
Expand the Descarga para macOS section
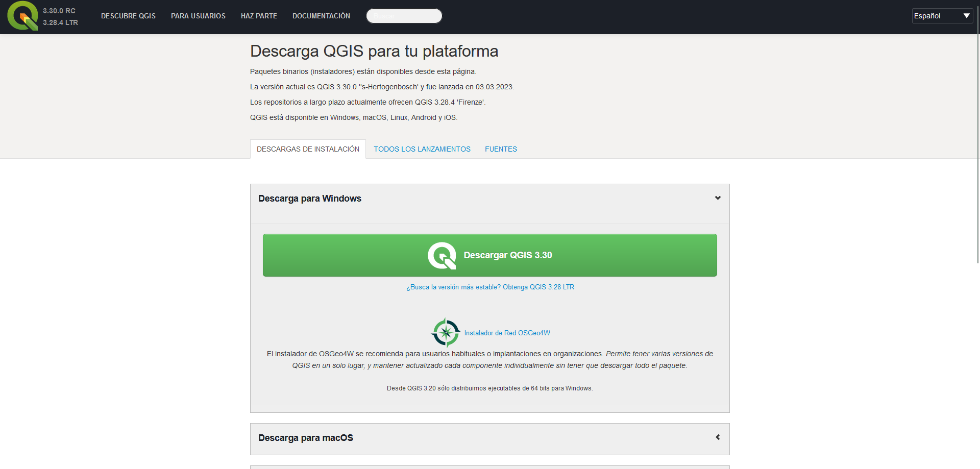point(718,437)
